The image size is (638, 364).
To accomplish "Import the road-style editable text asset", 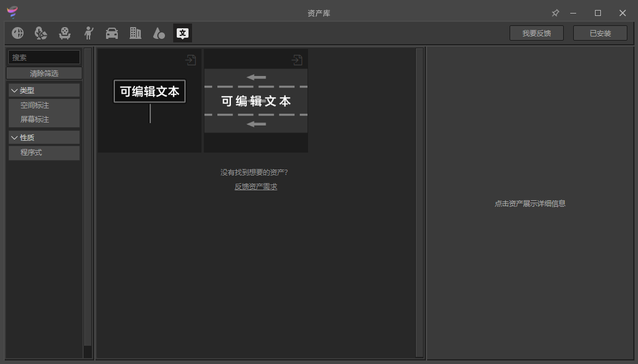I will (297, 60).
